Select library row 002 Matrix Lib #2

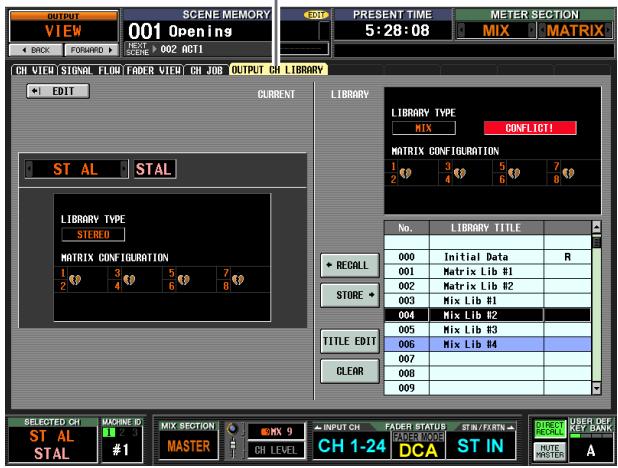point(488,286)
